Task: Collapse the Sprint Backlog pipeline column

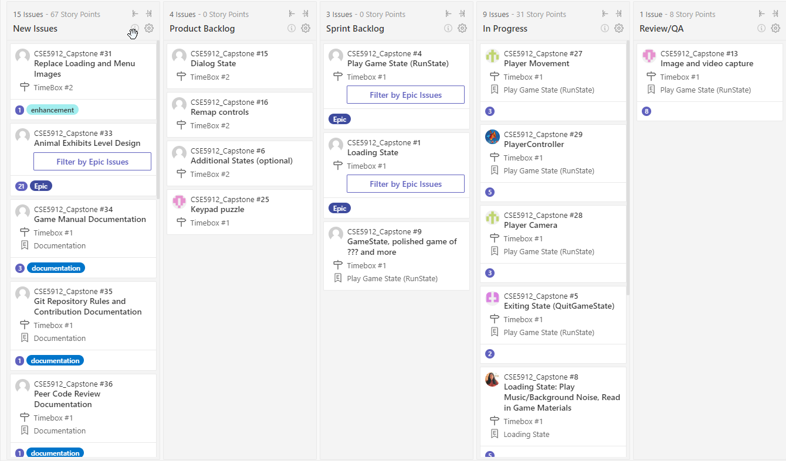Action: click(x=462, y=14)
